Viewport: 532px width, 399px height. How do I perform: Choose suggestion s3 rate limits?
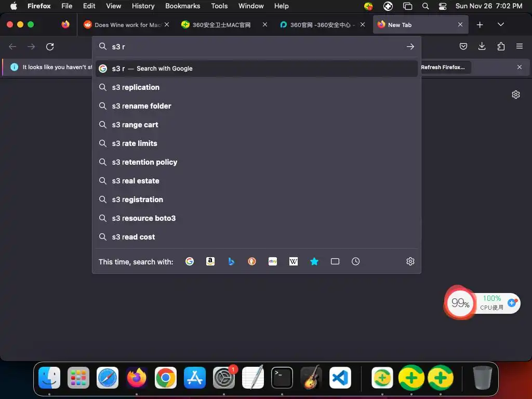click(257, 143)
